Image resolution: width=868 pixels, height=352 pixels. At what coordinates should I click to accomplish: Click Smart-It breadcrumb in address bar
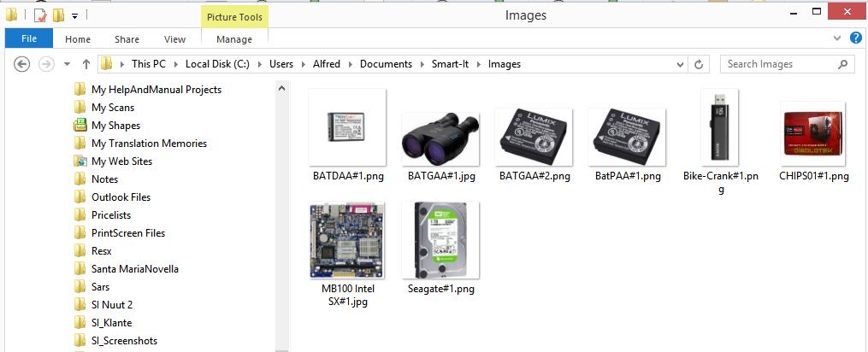[450, 64]
